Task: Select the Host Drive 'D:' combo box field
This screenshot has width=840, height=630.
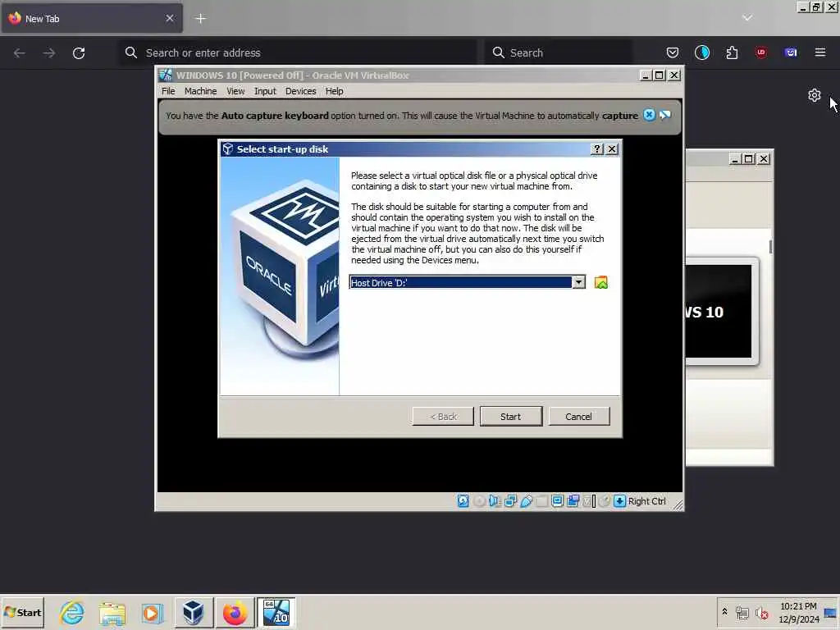Action: tap(467, 282)
